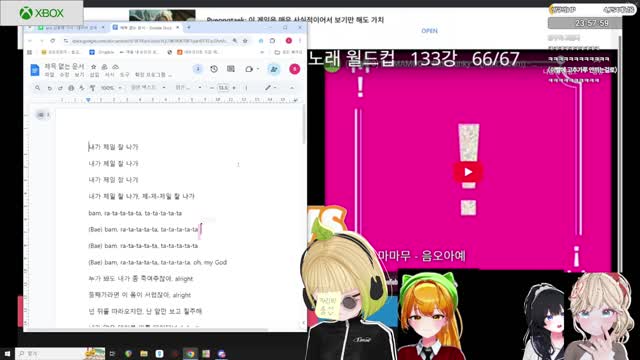The height and width of the screenshot is (360, 640).
Task: Click the lyric line '내가 제일 잘 나가, 제-제-제일 잘 나가'
Action: 141,196
